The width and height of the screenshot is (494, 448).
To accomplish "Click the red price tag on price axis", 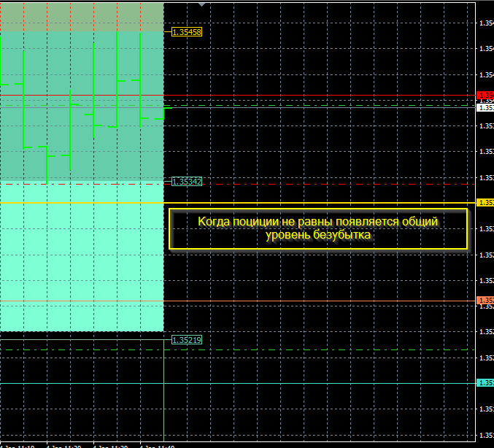I will tap(485, 95).
